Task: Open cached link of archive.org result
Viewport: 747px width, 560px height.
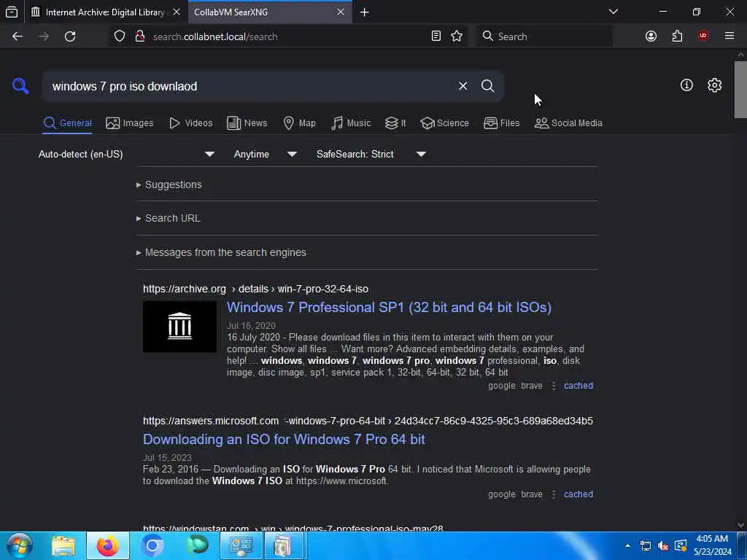Action: [578, 385]
